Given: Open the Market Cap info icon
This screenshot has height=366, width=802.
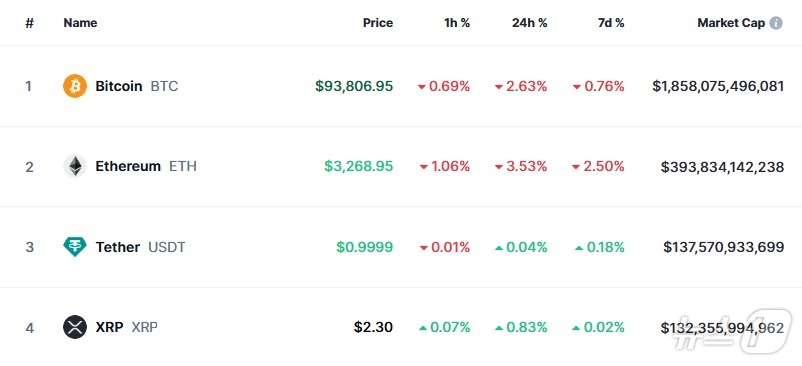Looking at the screenshot, I should click(x=776, y=23).
